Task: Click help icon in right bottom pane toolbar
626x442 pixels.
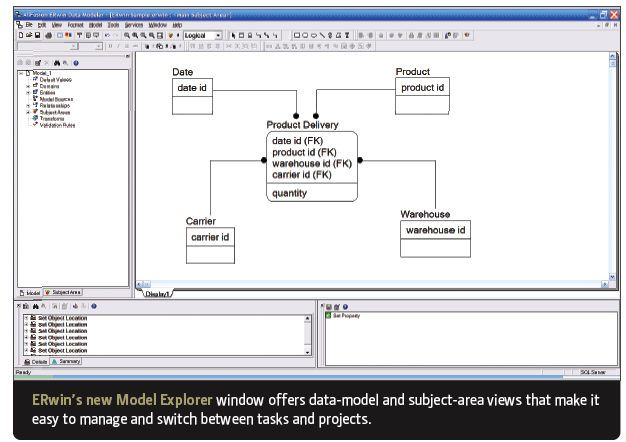Action: (x=345, y=307)
